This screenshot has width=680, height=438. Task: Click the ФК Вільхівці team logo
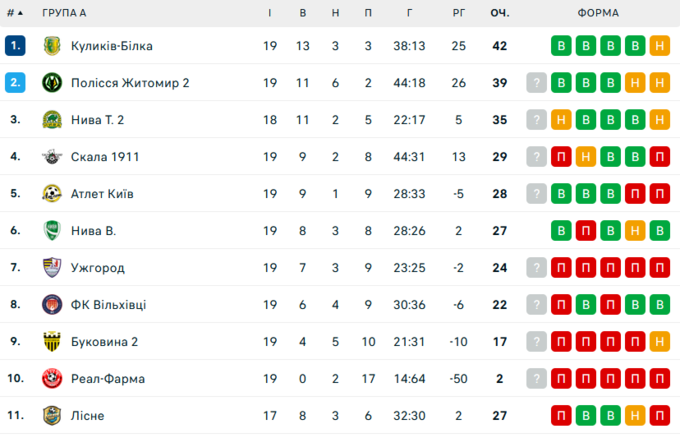pos(52,305)
